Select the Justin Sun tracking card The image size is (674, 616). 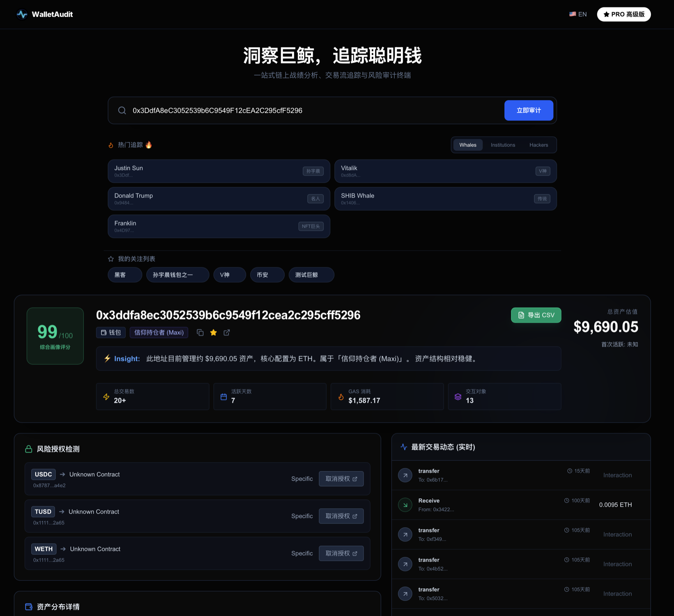[219, 171]
